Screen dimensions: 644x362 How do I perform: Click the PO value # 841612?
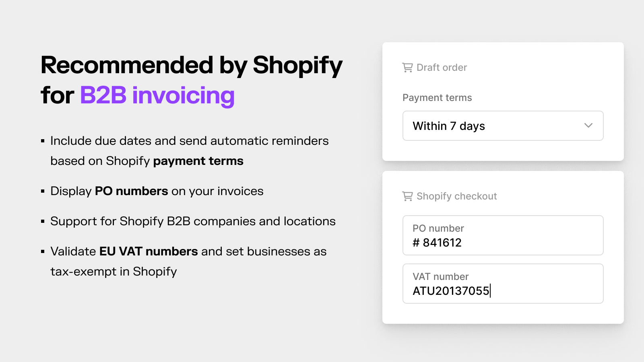pyautogui.click(x=437, y=243)
